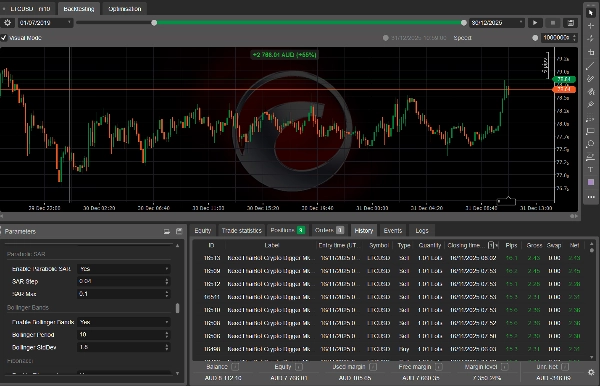Click the orange price label on axis

tap(564, 89)
